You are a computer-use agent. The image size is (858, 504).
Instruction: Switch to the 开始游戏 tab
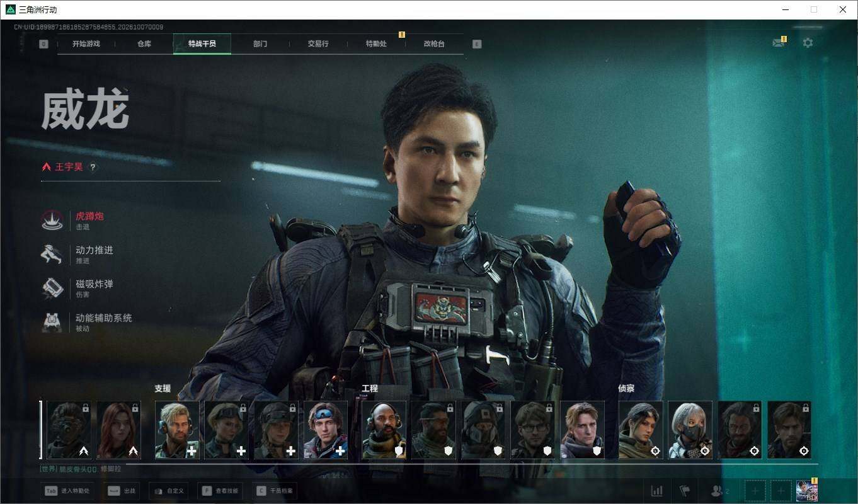pos(86,44)
